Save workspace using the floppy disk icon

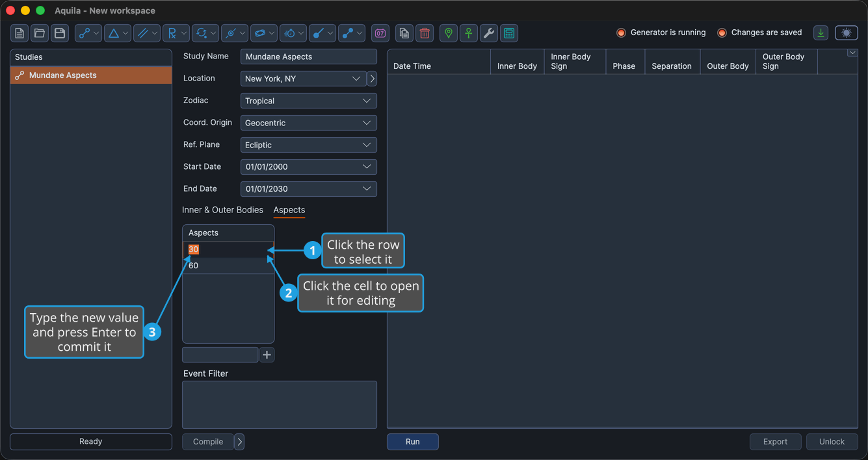60,33
